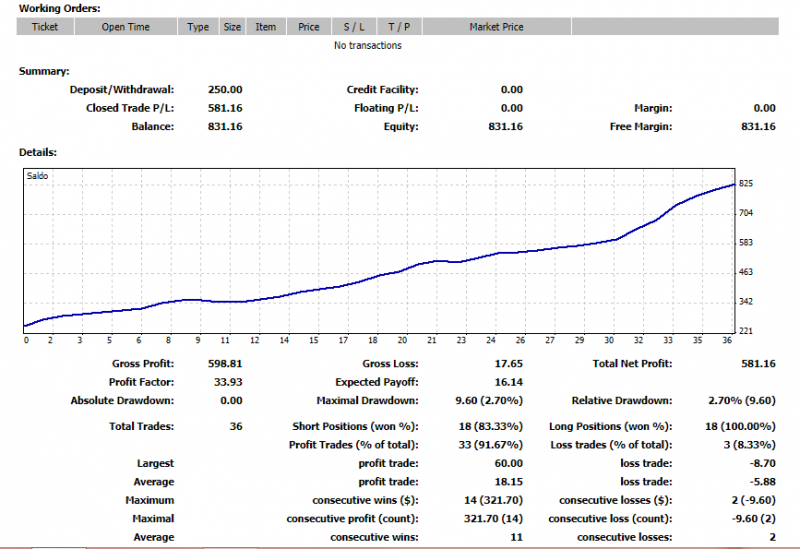The image size is (800, 549).
Task: Click the Type column header
Action: tap(198, 27)
